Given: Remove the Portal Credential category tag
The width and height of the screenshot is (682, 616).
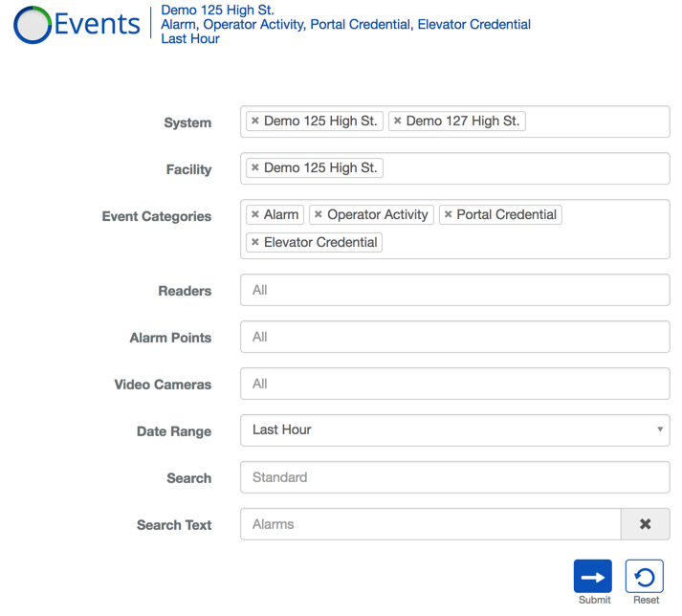Looking at the screenshot, I should click(x=448, y=215).
